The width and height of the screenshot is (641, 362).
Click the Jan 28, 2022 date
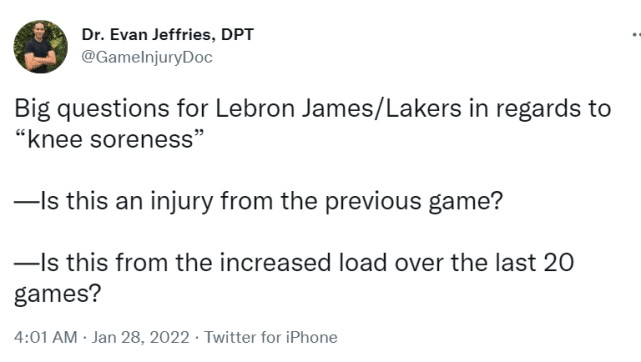click(x=140, y=337)
